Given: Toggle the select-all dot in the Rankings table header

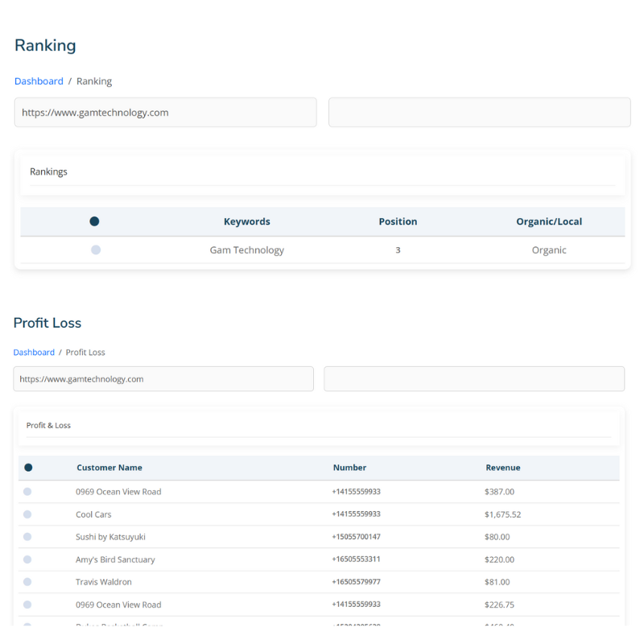Looking at the screenshot, I should [94, 221].
